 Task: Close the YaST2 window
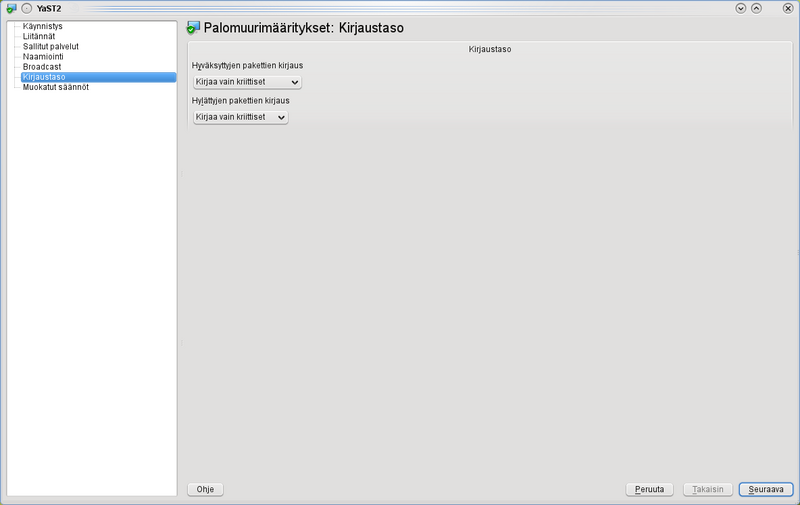788,8
